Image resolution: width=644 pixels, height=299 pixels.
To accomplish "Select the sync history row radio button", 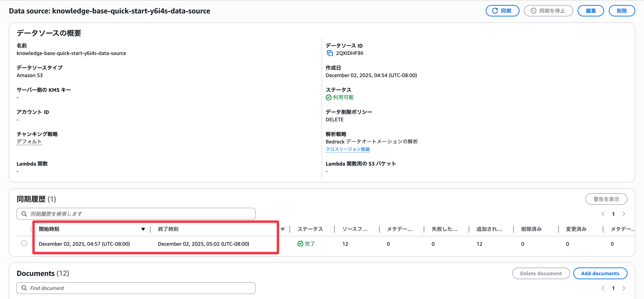I will click(x=24, y=243).
